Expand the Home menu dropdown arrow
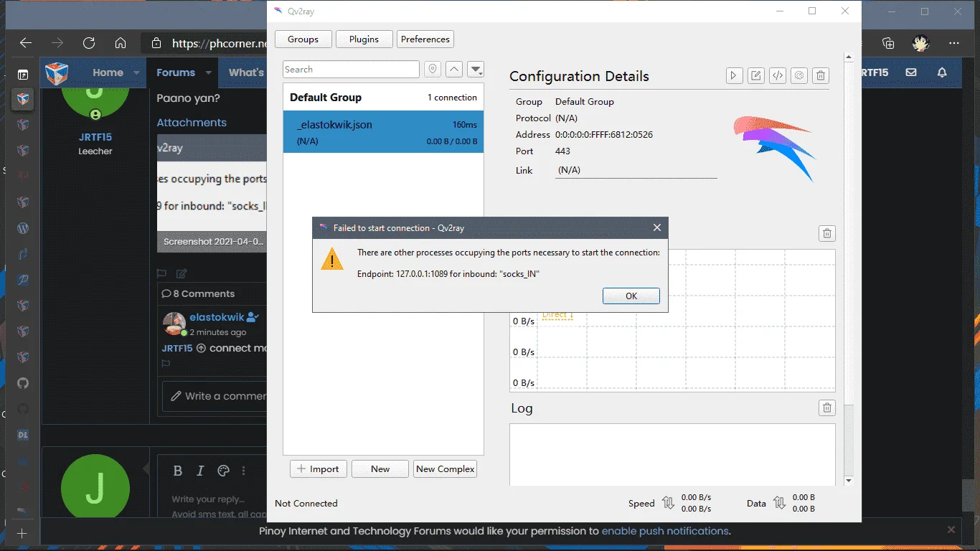This screenshot has width=980, height=551. tap(136, 72)
